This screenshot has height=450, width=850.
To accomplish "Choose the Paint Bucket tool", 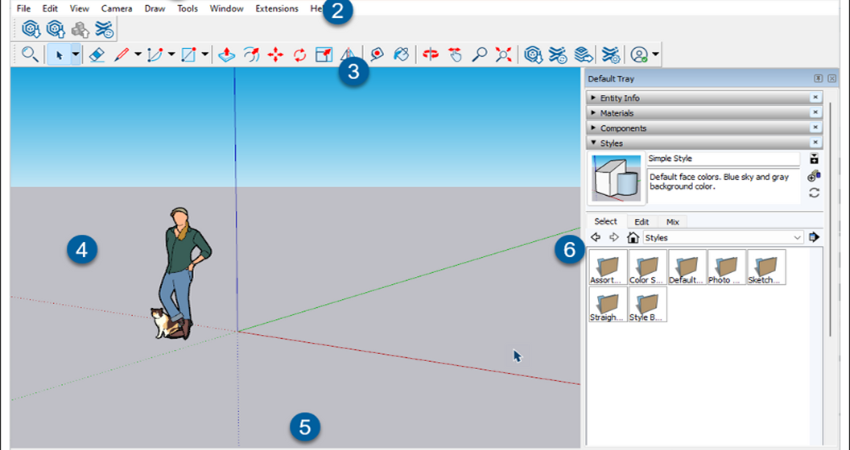I will coord(401,54).
